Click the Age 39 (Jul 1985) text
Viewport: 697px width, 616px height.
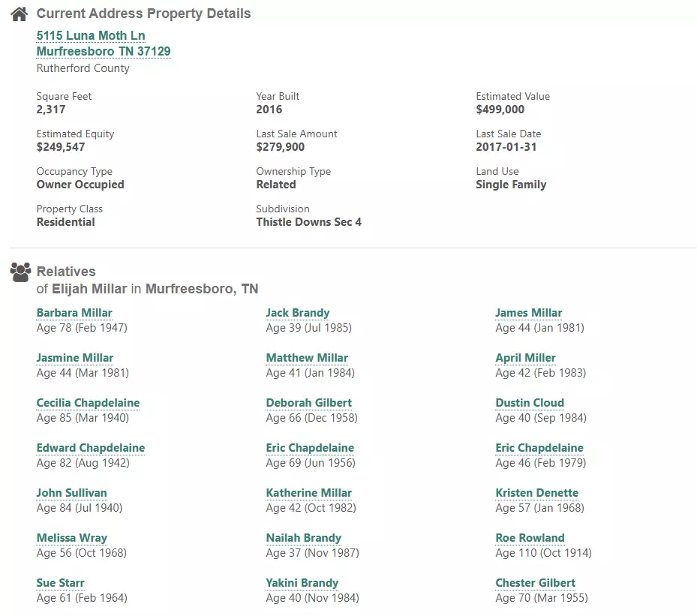[309, 328]
